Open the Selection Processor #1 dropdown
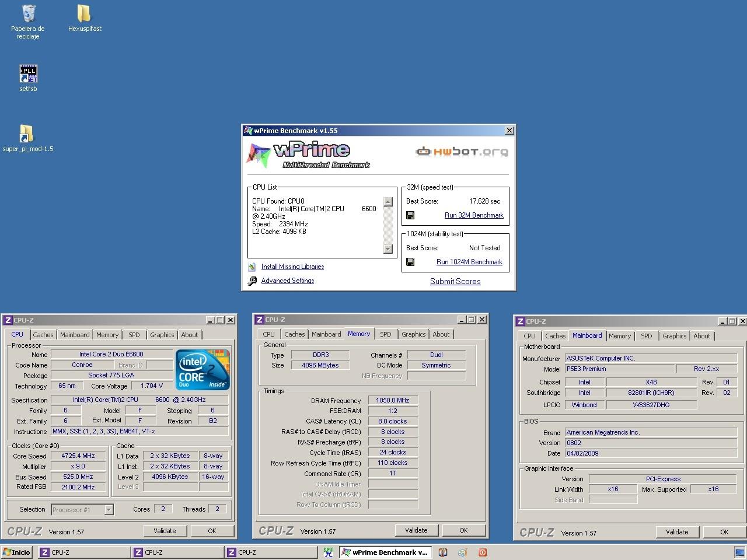The height and width of the screenshot is (560, 747). 109,510
